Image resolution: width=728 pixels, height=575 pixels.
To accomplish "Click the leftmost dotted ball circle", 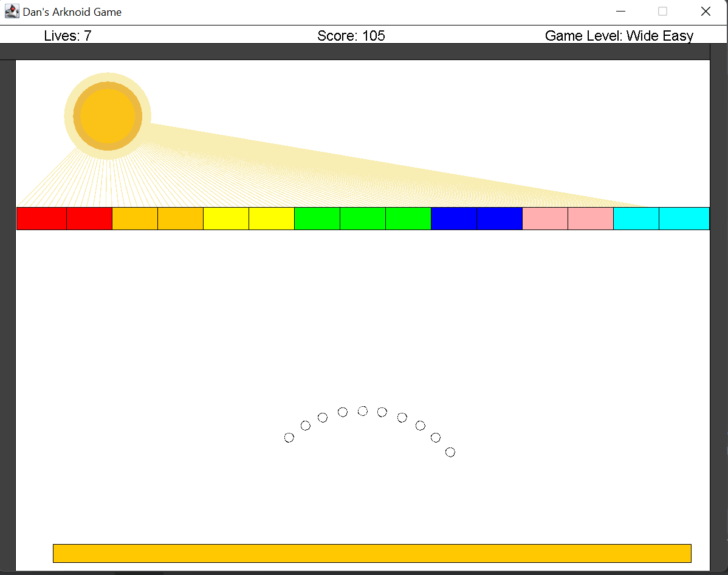I will tap(289, 437).
